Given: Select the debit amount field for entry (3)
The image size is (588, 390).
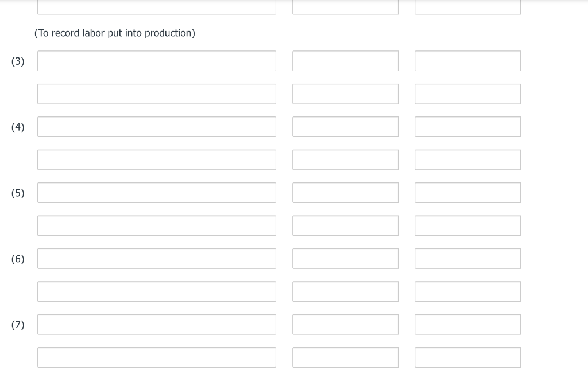Looking at the screenshot, I should [345, 60].
